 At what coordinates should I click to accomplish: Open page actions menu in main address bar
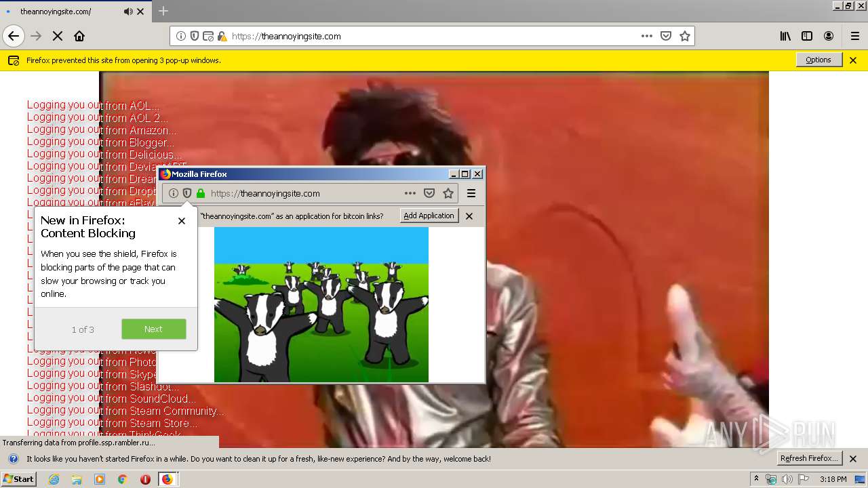[x=647, y=36]
